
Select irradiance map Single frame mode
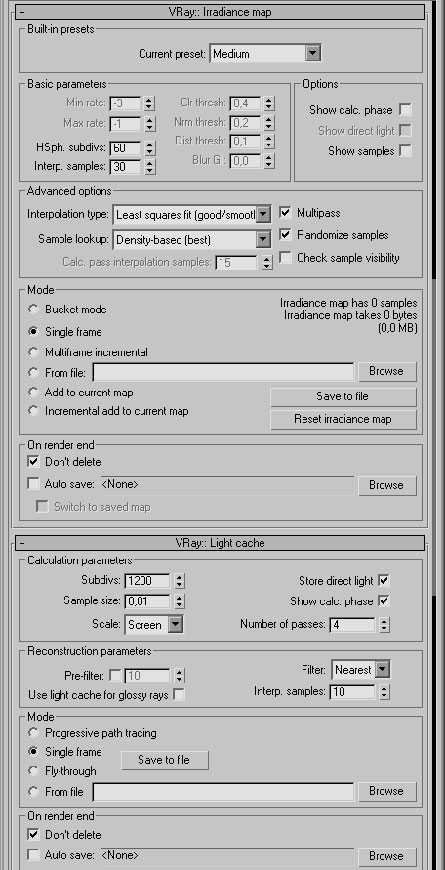point(34,331)
